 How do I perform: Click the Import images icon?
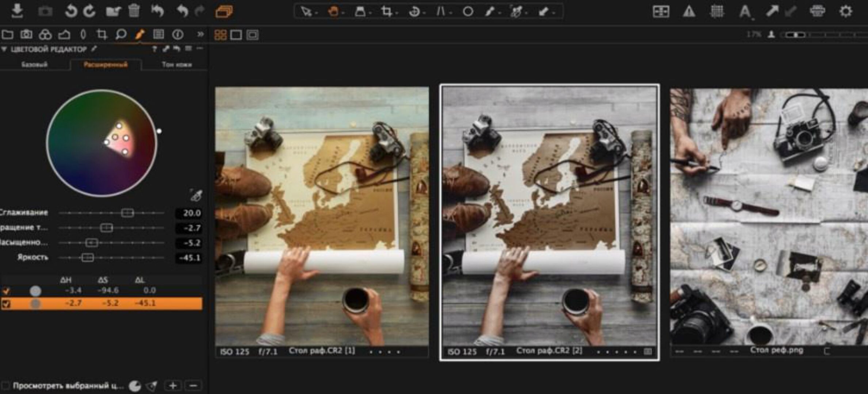18,11
